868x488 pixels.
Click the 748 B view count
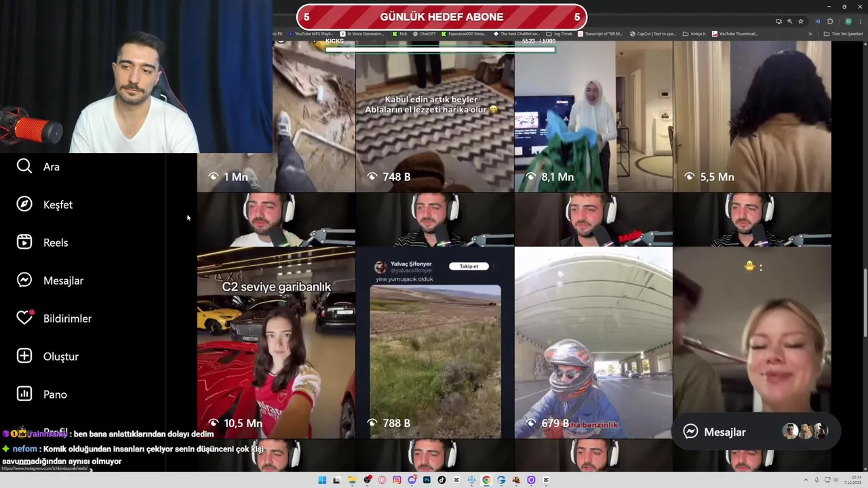389,176
